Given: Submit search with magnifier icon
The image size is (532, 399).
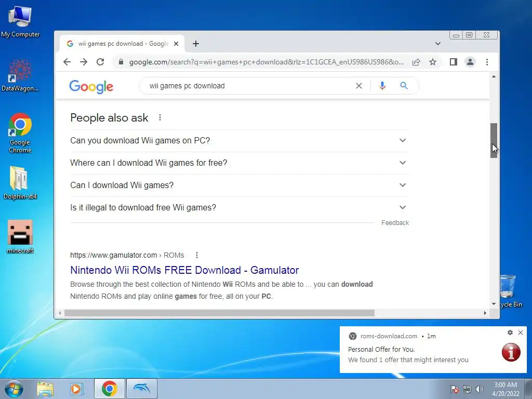Looking at the screenshot, I should pos(404,86).
